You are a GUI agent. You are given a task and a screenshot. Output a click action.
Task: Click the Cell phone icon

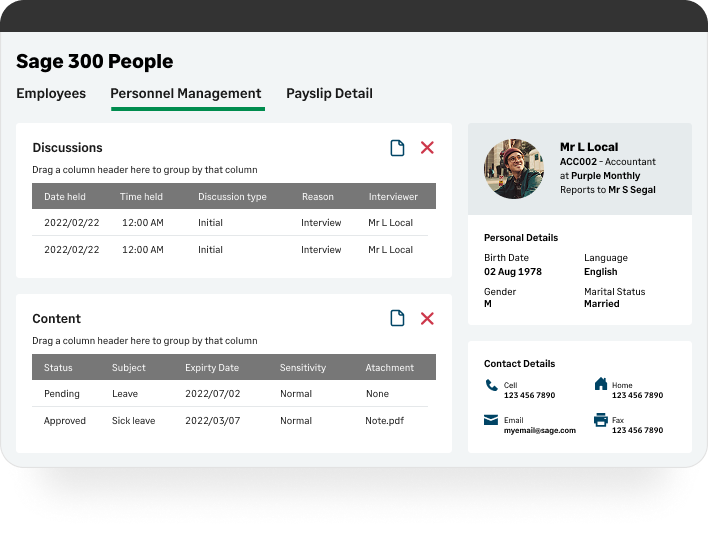coord(491,385)
